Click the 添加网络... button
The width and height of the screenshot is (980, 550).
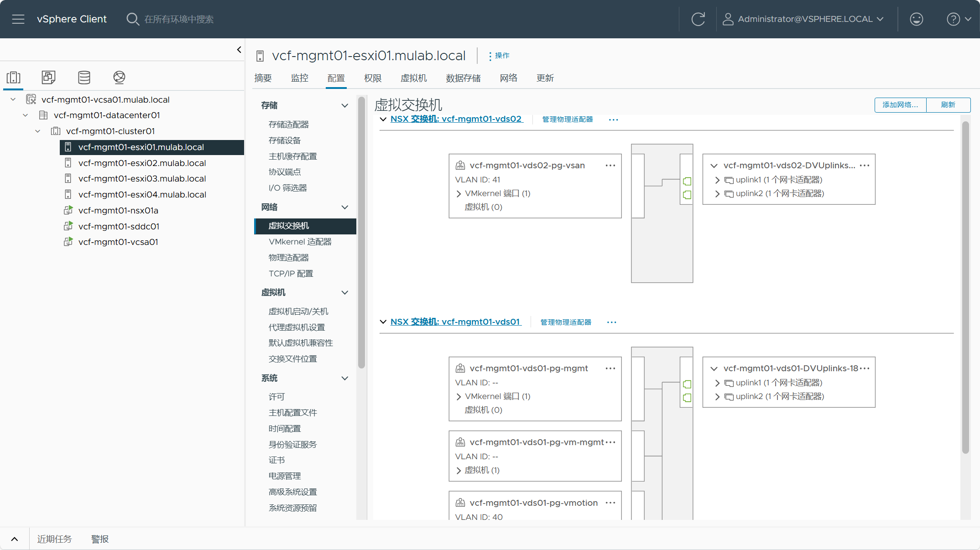pyautogui.click(x=900, y=105)
